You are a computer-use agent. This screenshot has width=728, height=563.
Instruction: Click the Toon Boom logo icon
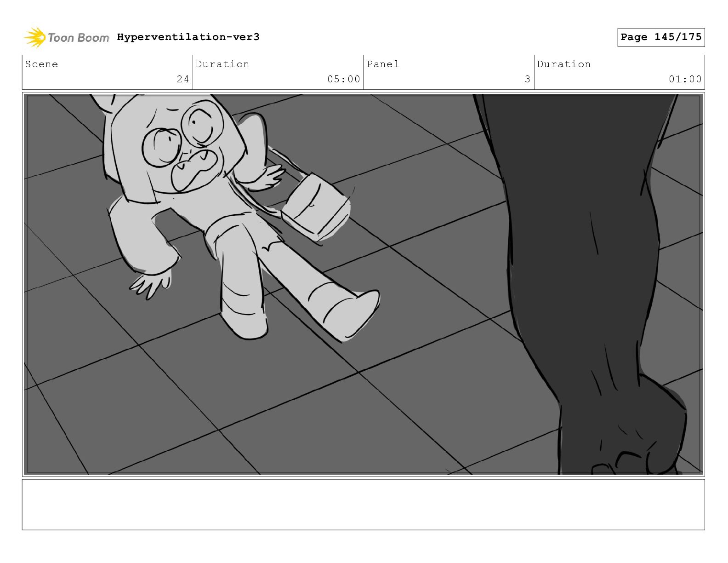coord(35,37)
